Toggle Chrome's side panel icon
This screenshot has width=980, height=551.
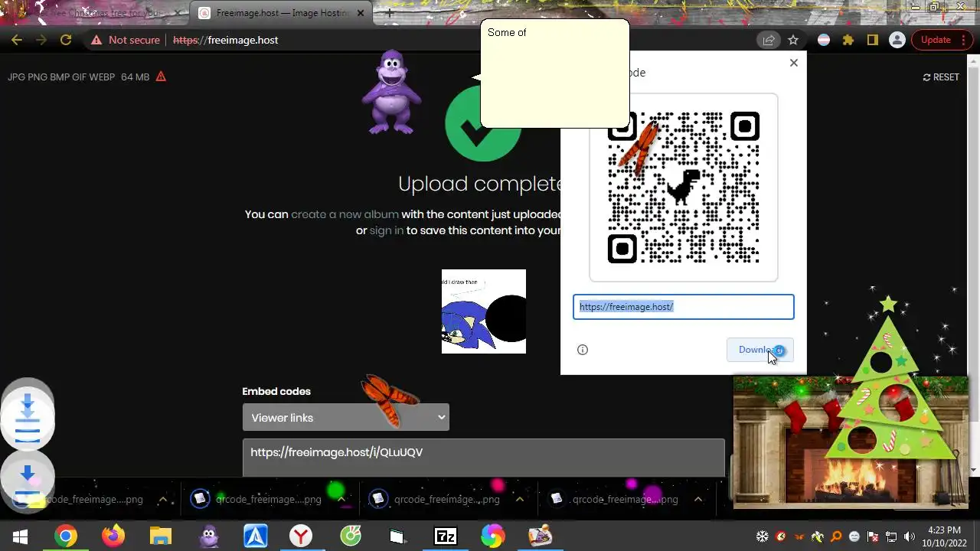coord(872,40)
